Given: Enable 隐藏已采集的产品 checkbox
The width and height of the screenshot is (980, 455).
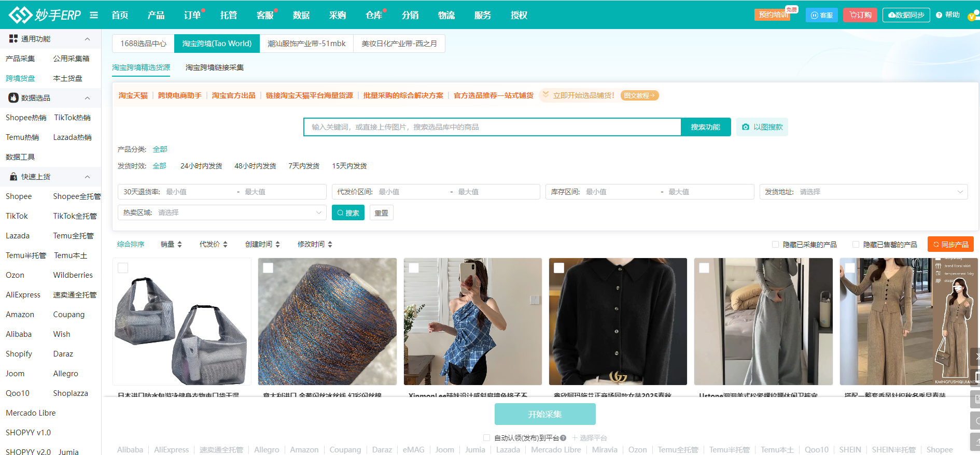Looking at the screenshot, I should pos(775,244).
